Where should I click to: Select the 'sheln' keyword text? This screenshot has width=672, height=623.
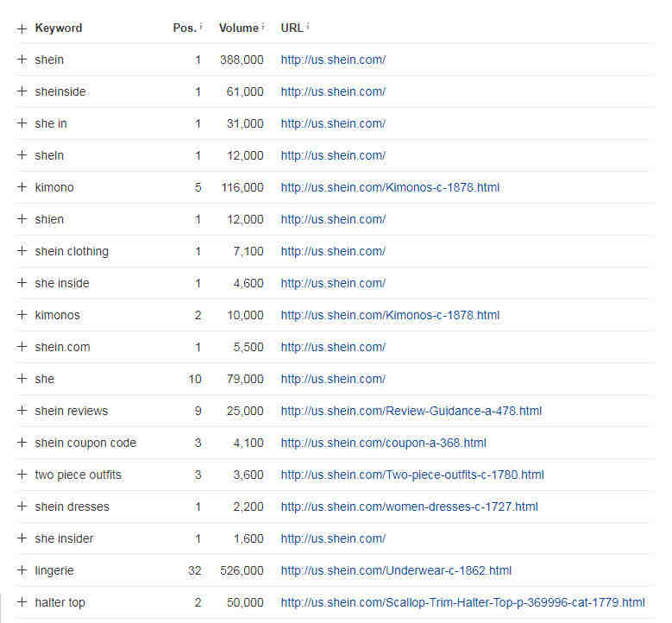[49, 155]
